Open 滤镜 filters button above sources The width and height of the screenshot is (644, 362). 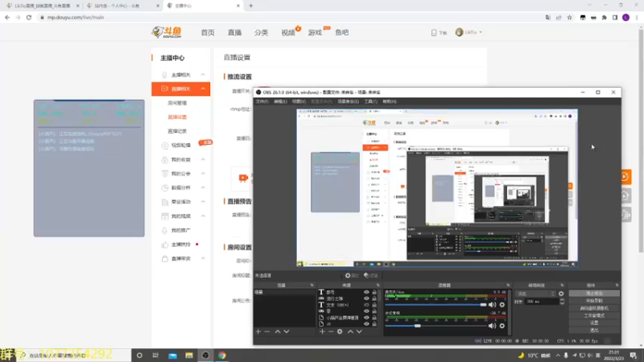[371, 275]
